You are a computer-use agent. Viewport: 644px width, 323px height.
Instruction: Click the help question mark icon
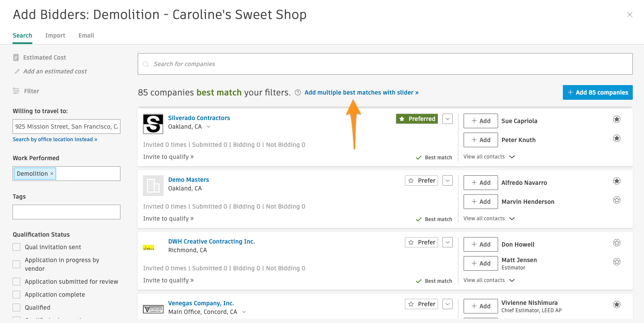(x=298, y=92)
